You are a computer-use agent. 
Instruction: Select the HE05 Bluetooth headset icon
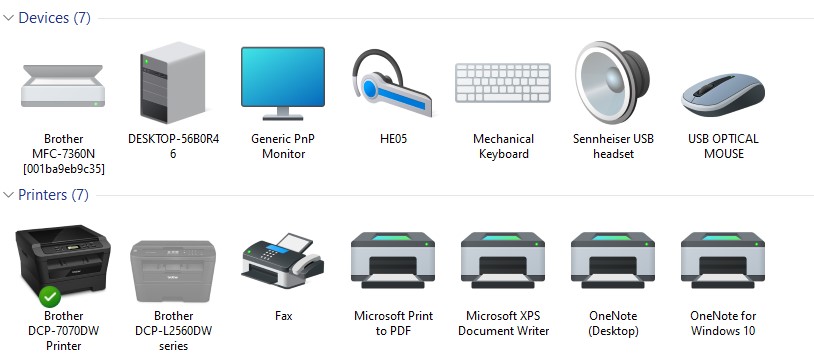pyautogui.click(x=392, y=83)
